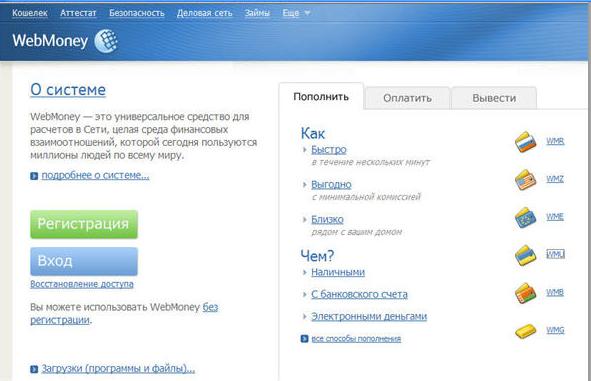Click the triangle bullet next to Быстро

(305, 150)
